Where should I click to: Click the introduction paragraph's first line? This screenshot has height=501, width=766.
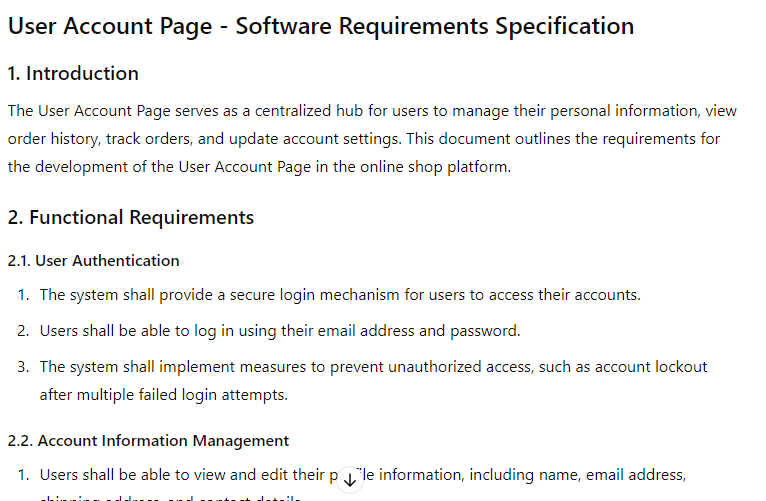372,110
